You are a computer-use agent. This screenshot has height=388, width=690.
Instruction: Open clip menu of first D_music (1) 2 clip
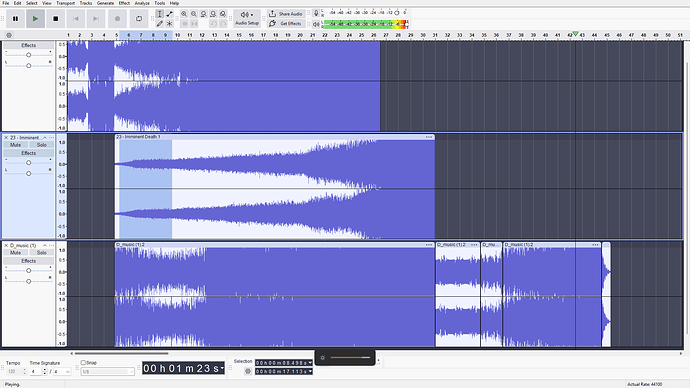[x=429, y=245]
